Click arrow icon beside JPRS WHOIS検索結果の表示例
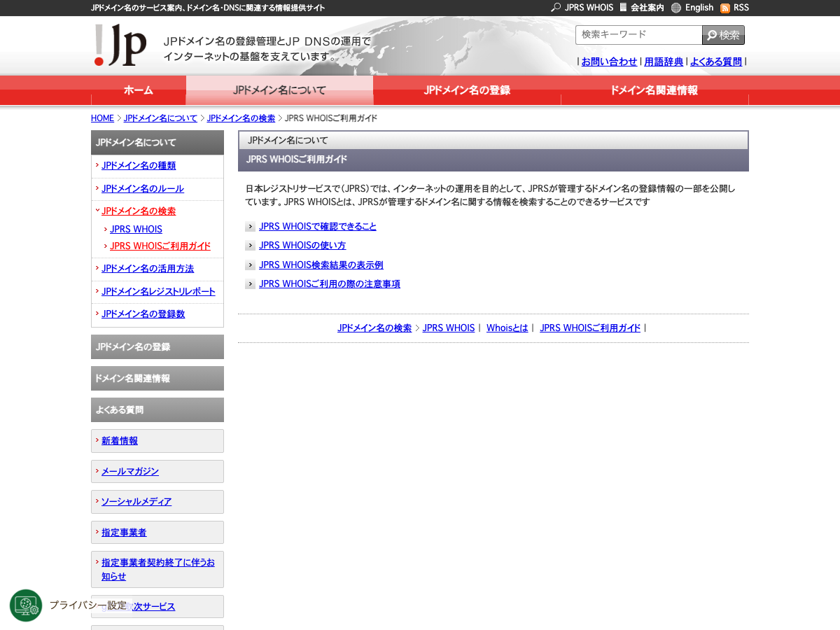Screen dimensions: 840x630 coord(250,265)
